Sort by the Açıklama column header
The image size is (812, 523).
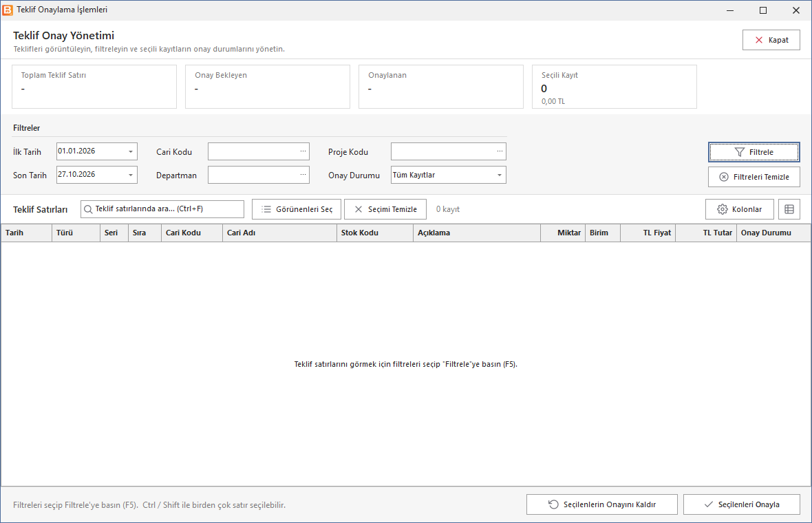pos(477,233)
